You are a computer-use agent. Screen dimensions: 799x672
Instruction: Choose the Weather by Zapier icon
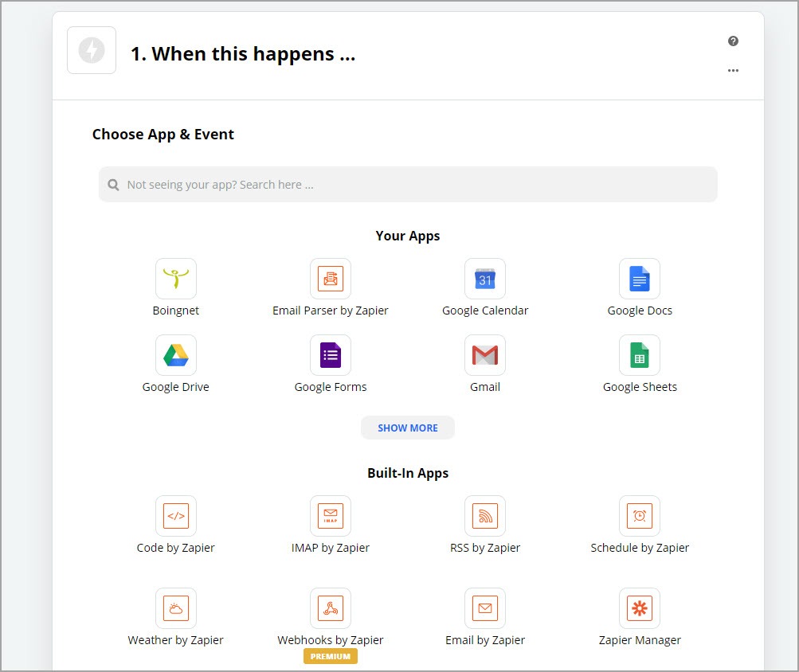pos(176,608)
